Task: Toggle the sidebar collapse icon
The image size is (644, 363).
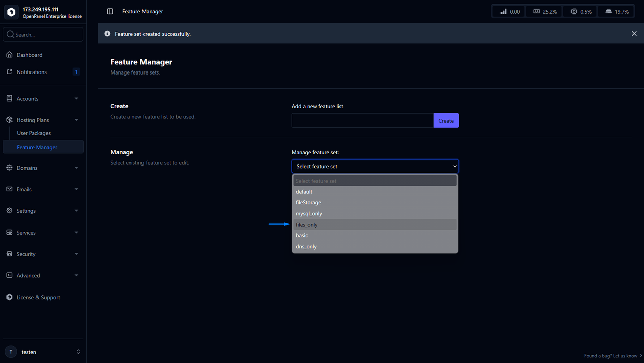Action: (x=110, y=11)
